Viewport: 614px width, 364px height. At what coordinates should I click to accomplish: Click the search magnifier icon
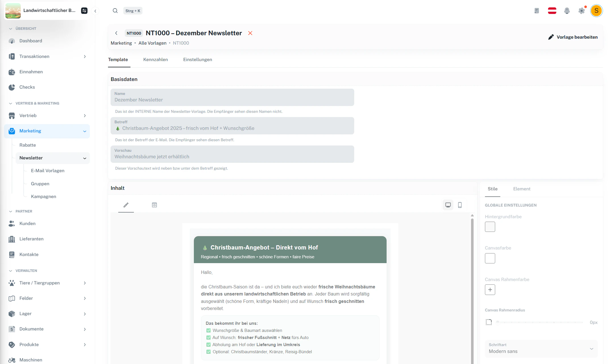tap(115, 11)
